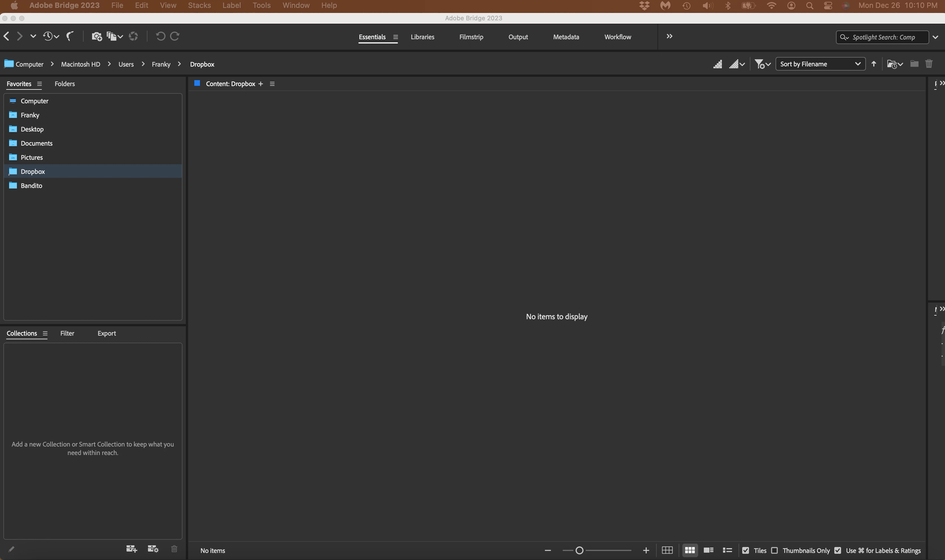Click the New Collection icon
The image size is (945, 560).
(x=131, y=549)
